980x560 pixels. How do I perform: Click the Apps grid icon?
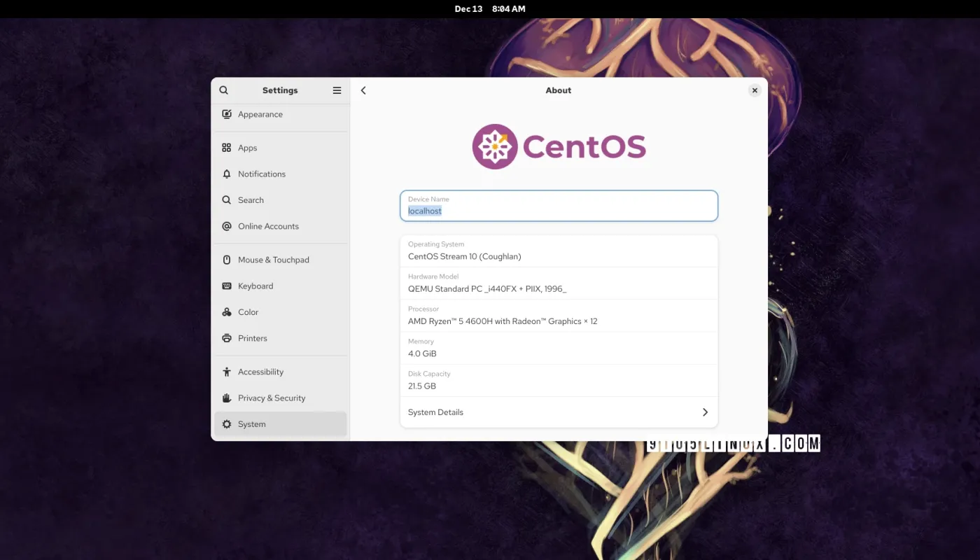[x=226, y=148]
